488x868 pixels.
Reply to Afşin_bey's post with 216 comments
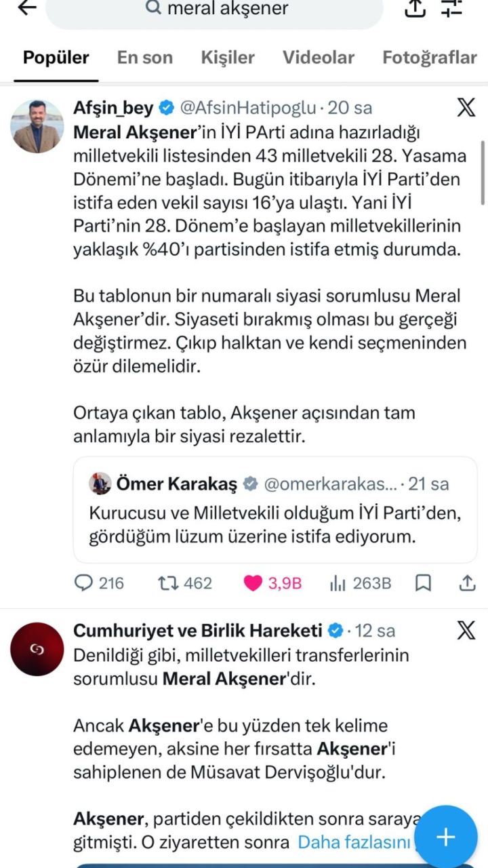99,583
